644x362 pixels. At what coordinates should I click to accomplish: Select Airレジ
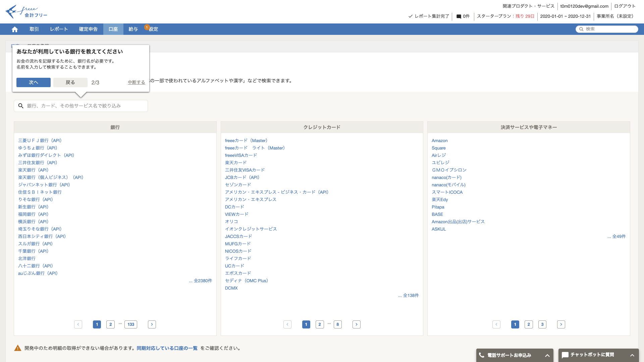coord(439,156)
